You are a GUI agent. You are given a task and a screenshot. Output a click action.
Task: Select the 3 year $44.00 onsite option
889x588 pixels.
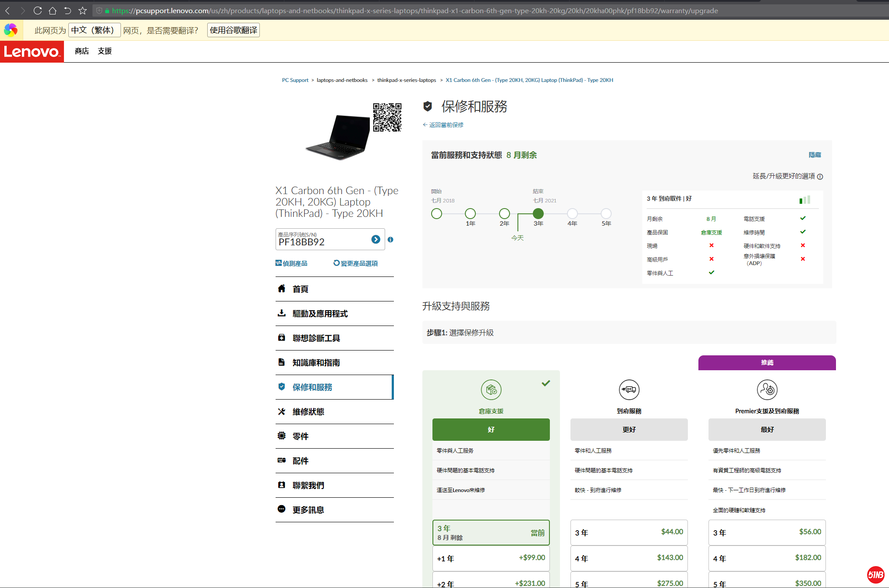click(629, 532)
